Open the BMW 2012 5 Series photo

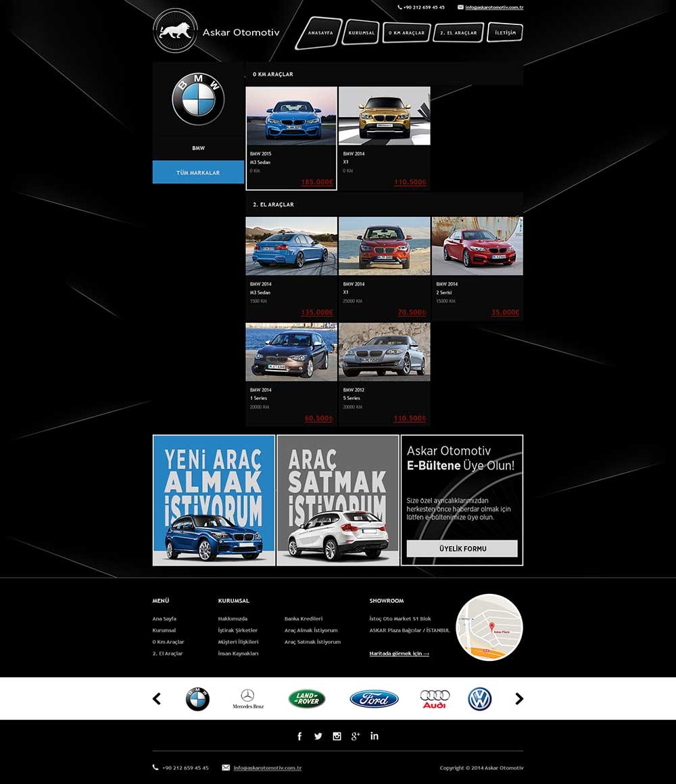[384, 352]
